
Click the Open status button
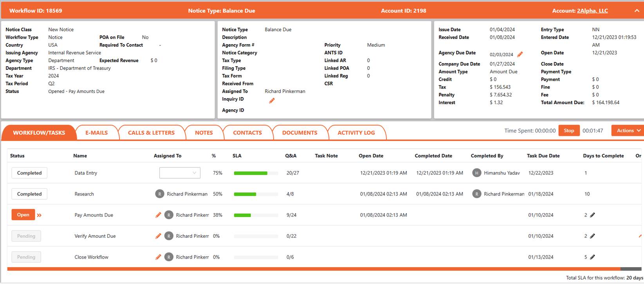(x=23, y=215)
